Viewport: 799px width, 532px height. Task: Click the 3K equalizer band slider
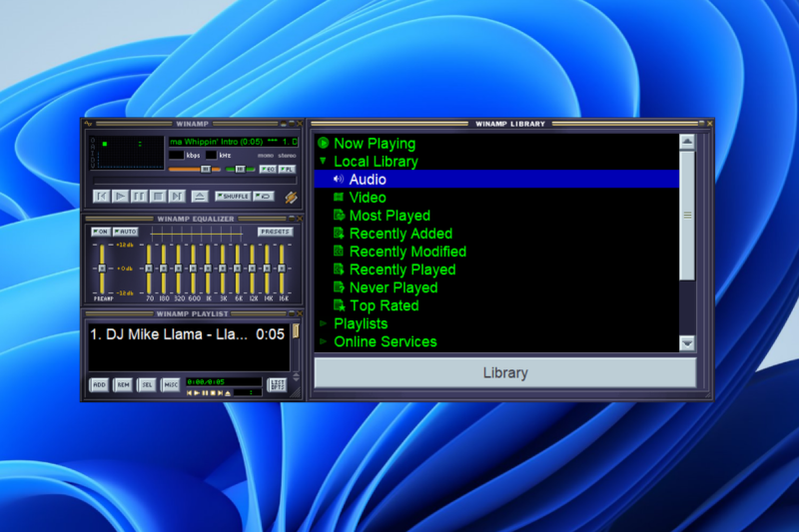click(223, 268)
